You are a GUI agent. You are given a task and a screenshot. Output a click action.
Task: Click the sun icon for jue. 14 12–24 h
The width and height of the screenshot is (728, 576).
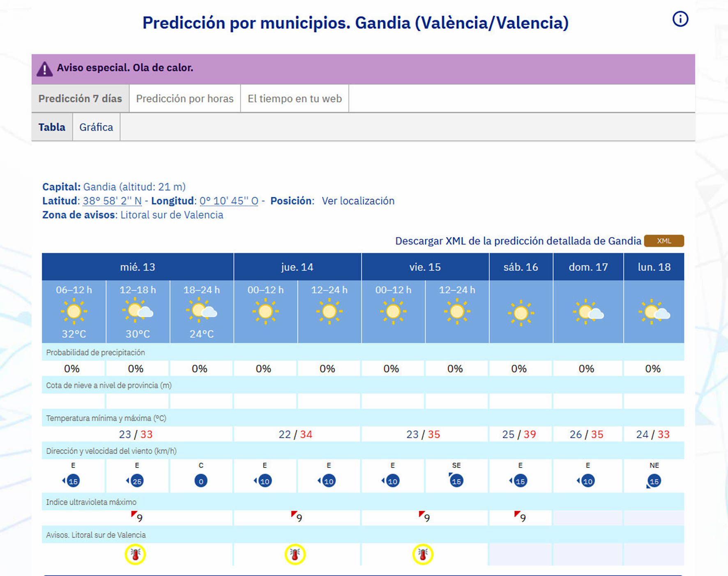point(329,311)
